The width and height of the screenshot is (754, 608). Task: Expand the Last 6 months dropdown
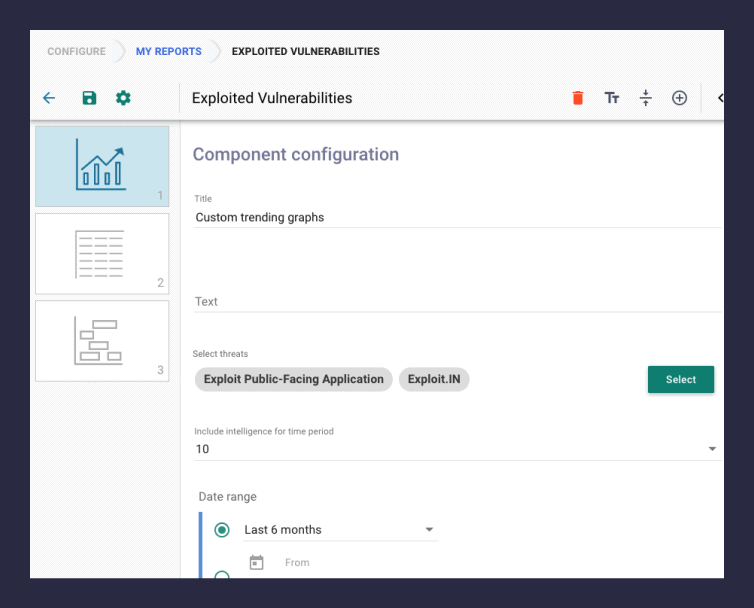[x=429, y=530]
